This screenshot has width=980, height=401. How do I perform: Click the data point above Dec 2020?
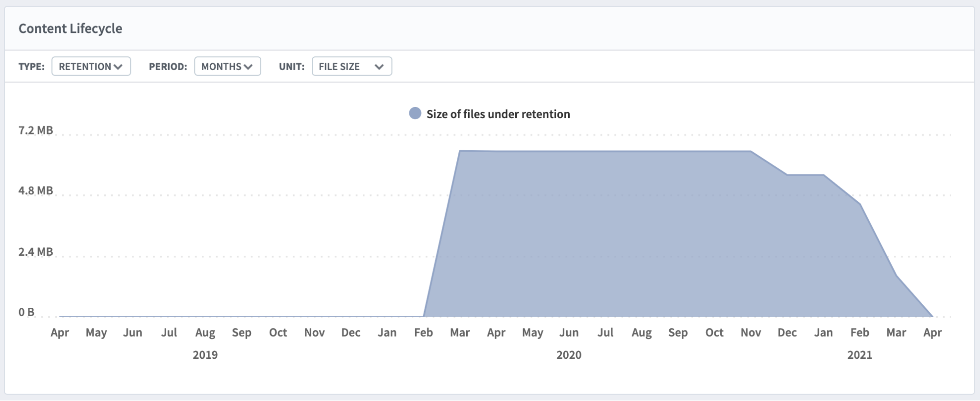pyautogui.click(x=787, y=175)
